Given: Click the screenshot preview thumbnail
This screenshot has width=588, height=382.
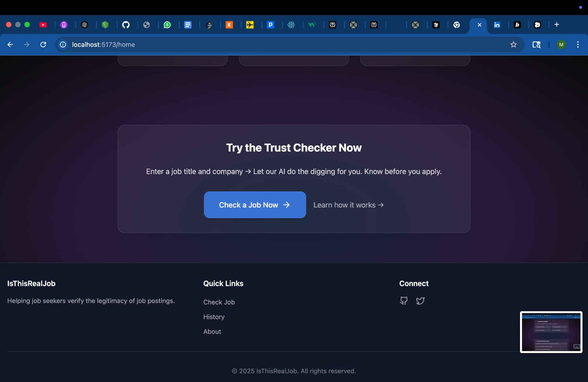Looking at the screenshot, I should click(551, 332).
